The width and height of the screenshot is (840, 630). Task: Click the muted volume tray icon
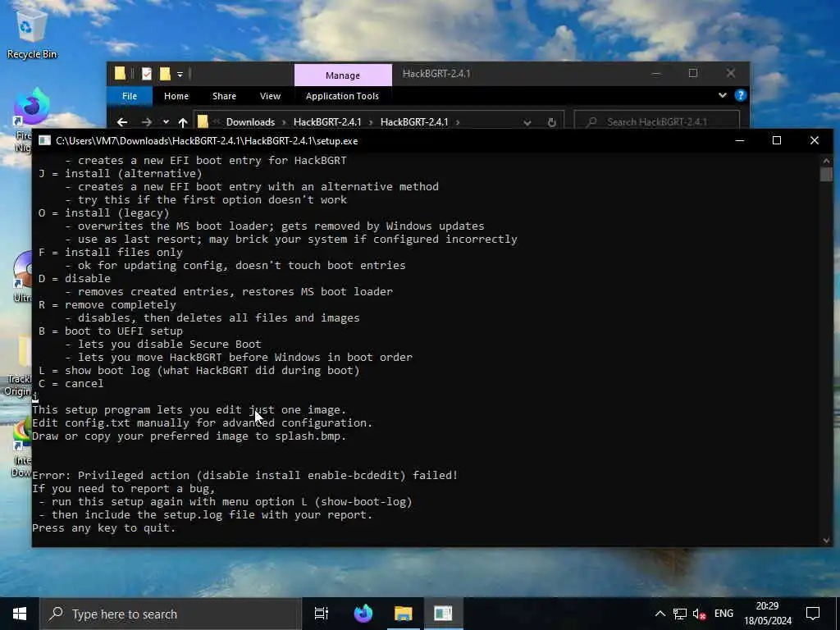pos(699,614)
